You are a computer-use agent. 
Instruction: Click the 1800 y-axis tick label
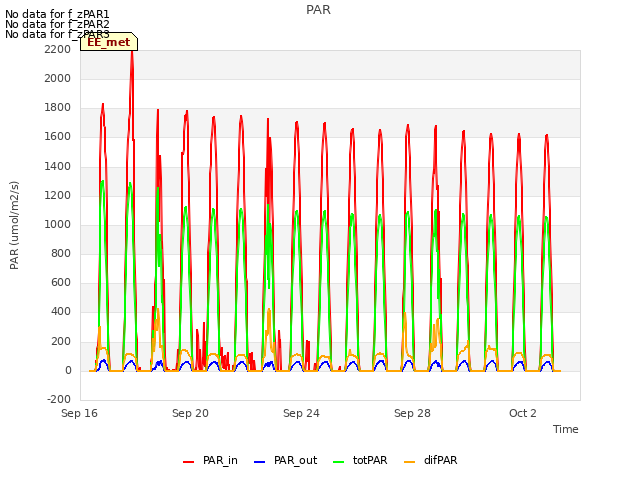[58, 108]
